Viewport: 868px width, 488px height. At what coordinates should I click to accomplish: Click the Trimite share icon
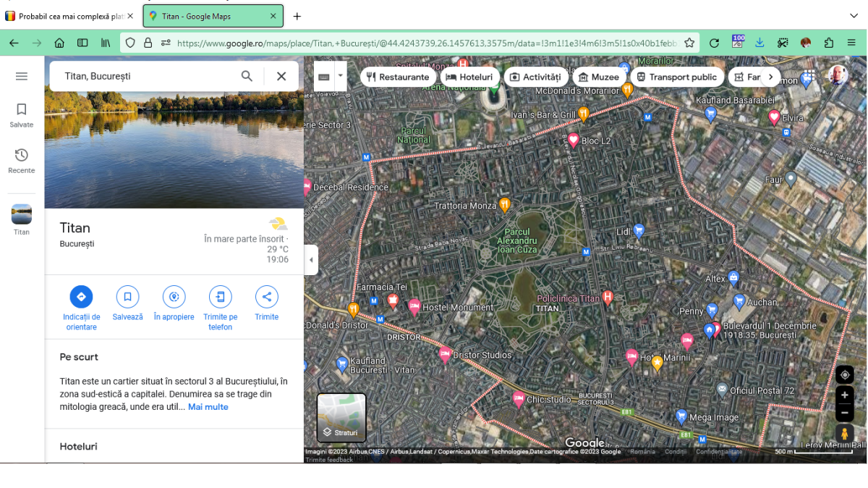point(266,297)
